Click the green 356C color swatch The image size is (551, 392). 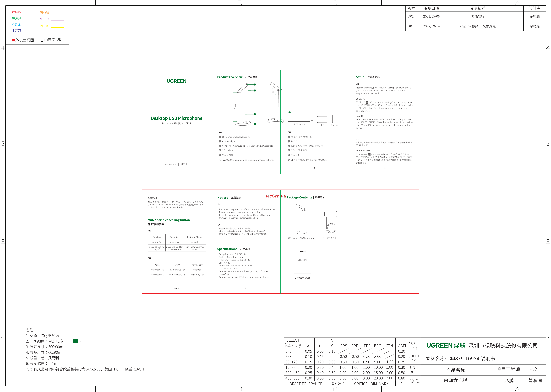(76, 341)
